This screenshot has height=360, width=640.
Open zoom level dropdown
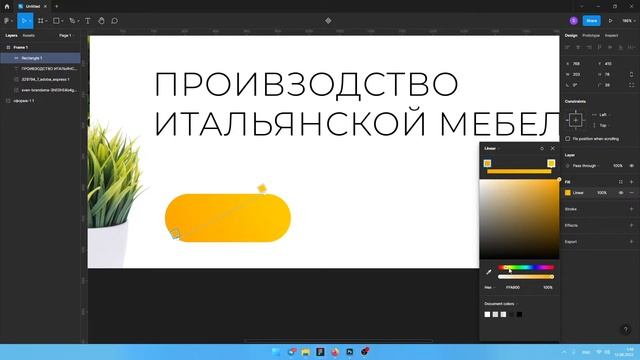tap(629, 21)
